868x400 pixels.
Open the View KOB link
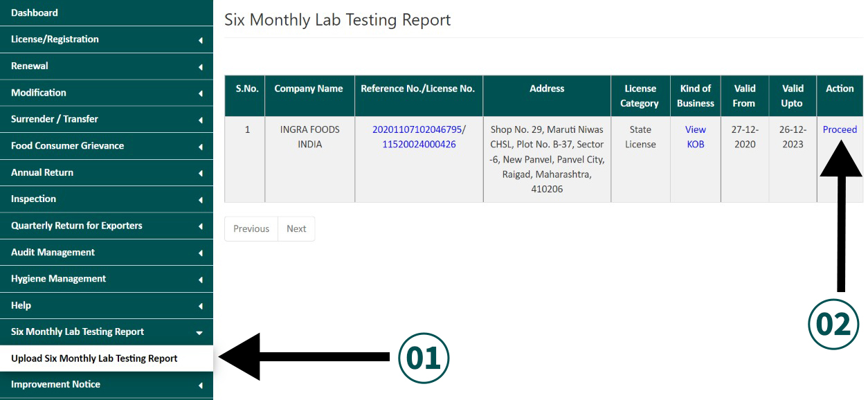pyautogui.click(x=696, y=137)
